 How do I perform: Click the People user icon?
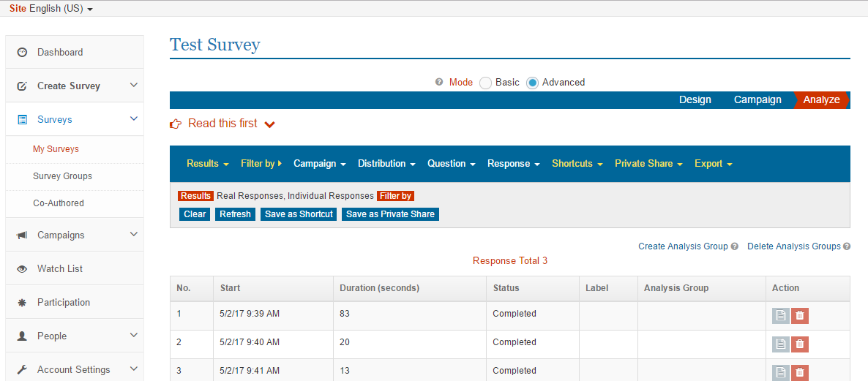pos(22,336)
